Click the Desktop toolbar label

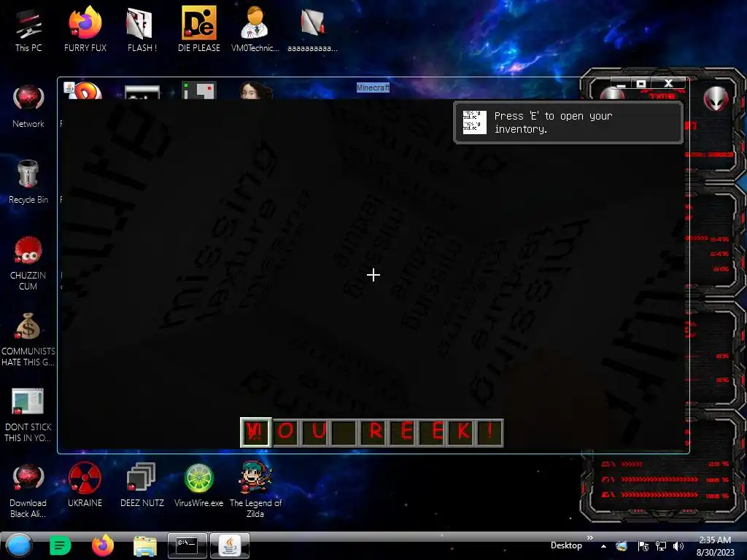(566, 545)
